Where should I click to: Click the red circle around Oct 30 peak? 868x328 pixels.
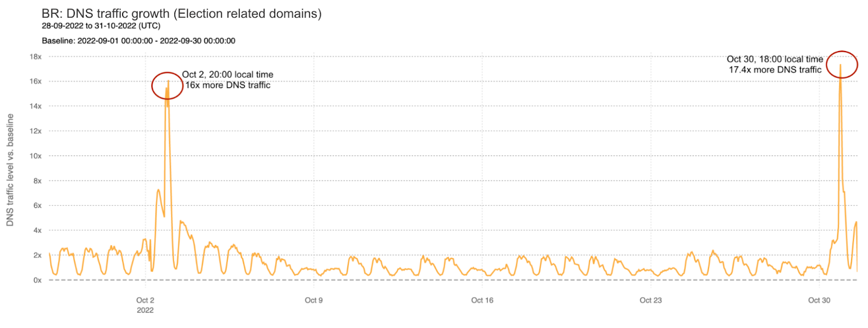pos(841,65)
